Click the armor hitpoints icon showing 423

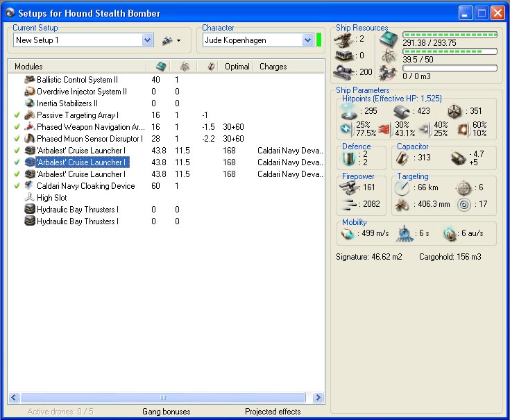click(x=401, y=112)
